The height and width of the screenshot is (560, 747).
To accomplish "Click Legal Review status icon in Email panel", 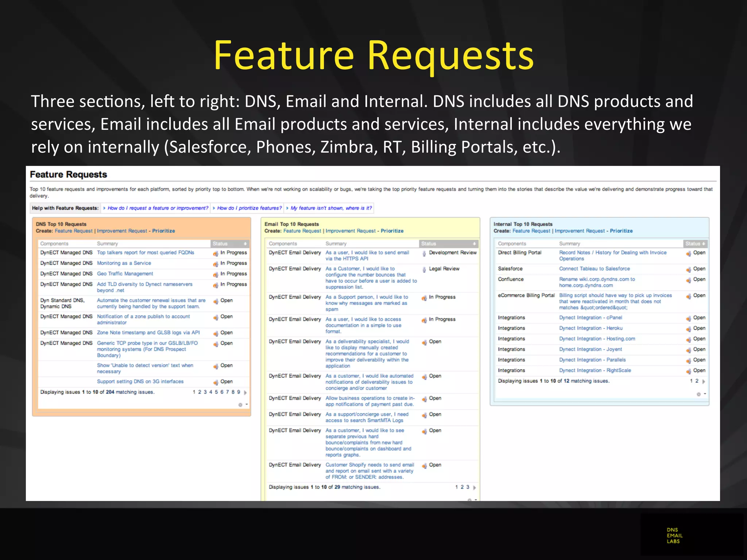I will [424, 269].
